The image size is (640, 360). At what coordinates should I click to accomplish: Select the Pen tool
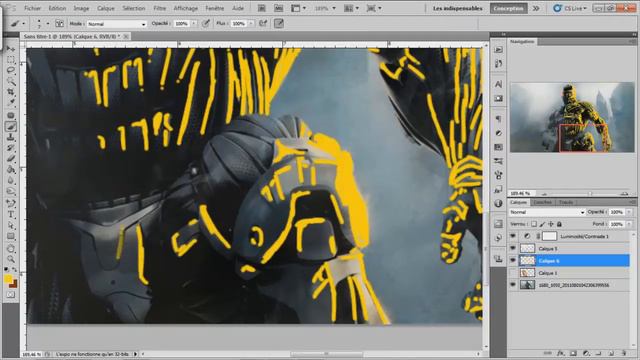(x=11, y=203)
